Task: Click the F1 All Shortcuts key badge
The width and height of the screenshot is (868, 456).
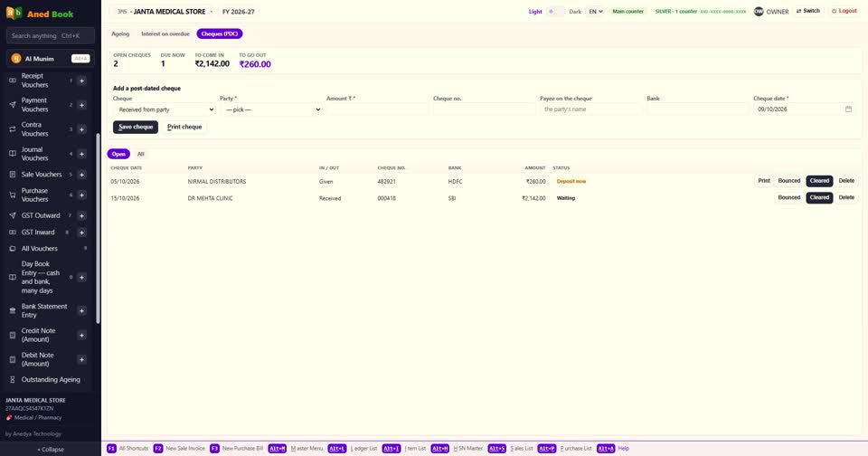Action: [111, 448]
